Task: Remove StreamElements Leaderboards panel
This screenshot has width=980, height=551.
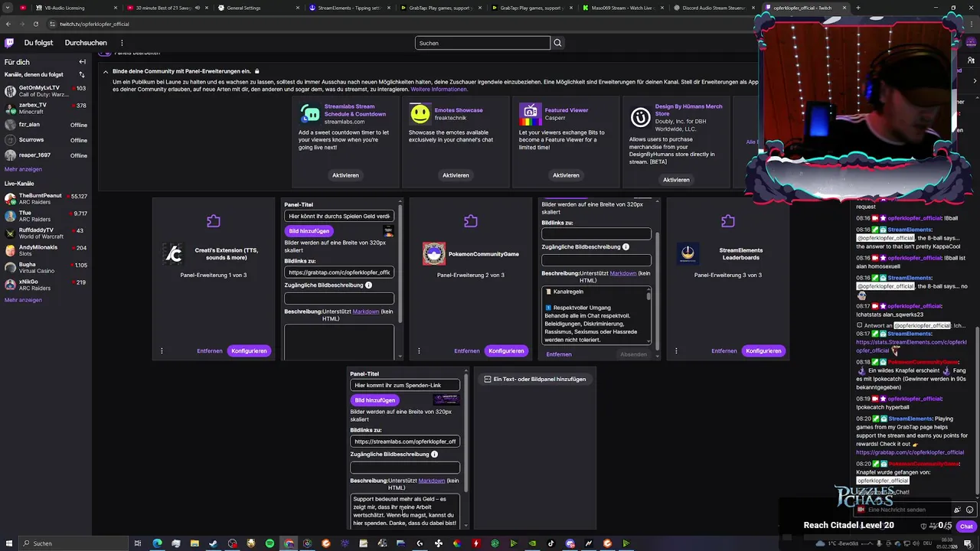Action: [724, 351]
